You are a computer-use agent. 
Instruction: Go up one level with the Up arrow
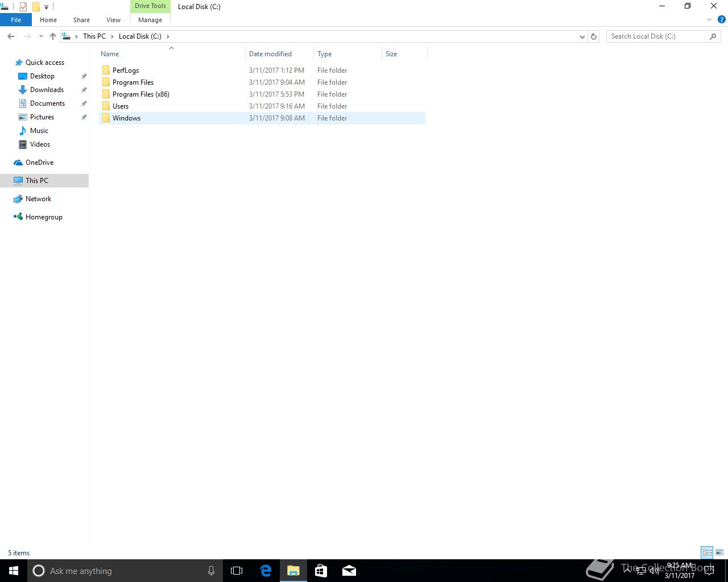pos(53,36)
